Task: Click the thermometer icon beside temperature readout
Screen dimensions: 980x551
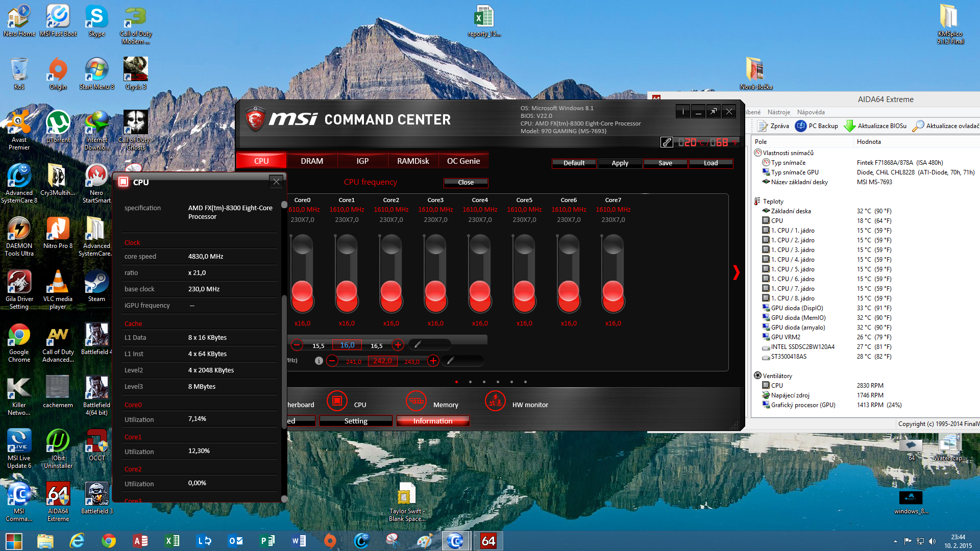Action: tap(667, 142)
